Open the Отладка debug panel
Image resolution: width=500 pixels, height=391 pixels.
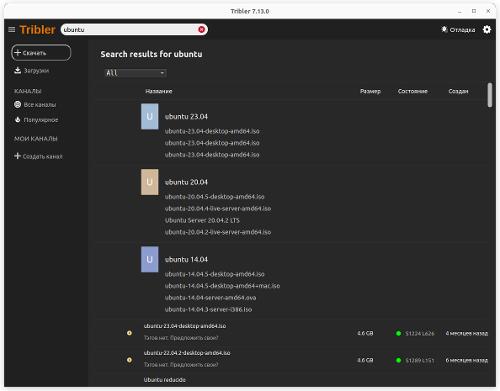pos(458,30)
